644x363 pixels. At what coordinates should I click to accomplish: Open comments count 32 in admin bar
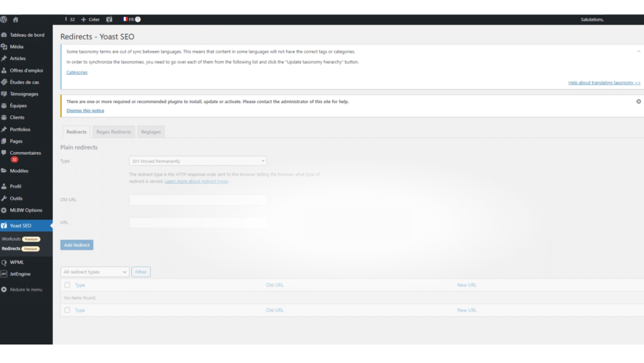point(70,19)
